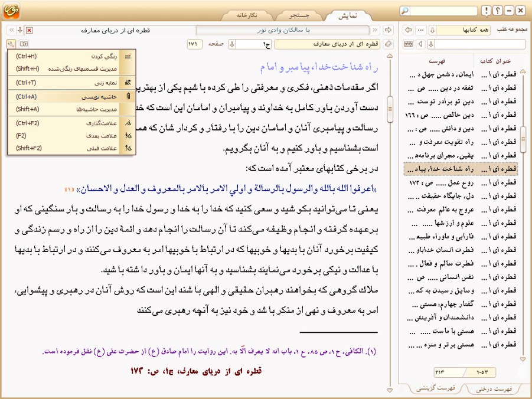Choose علامت بعدی menu entry

(71, 136)
